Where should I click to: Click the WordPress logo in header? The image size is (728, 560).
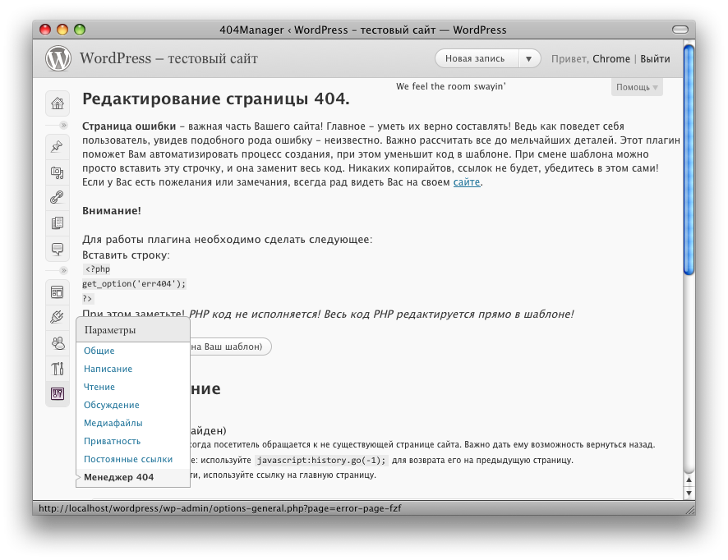[58, 58]
